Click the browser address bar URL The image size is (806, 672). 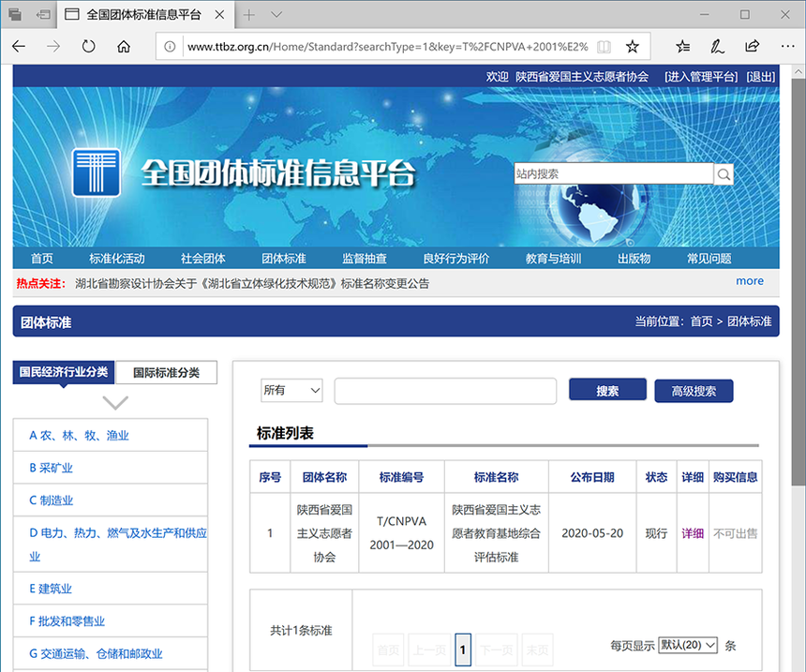[388, 47]
